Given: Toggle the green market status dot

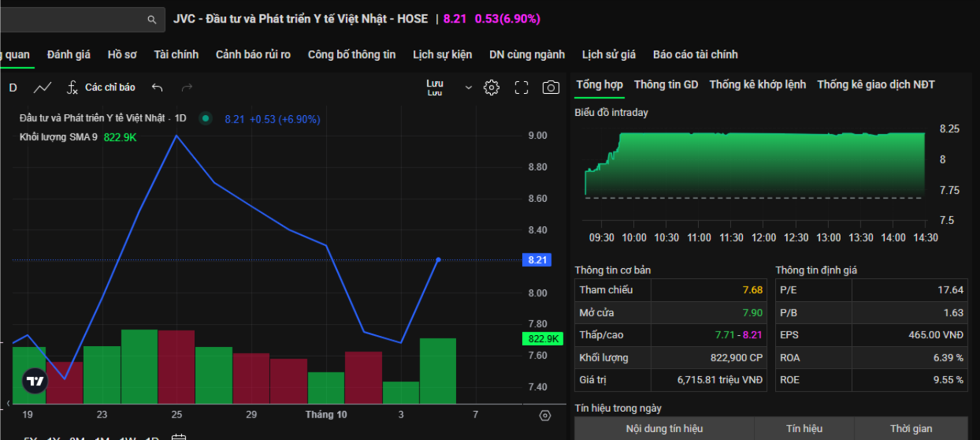Looking at the screenshot, I should pos(206,119).
